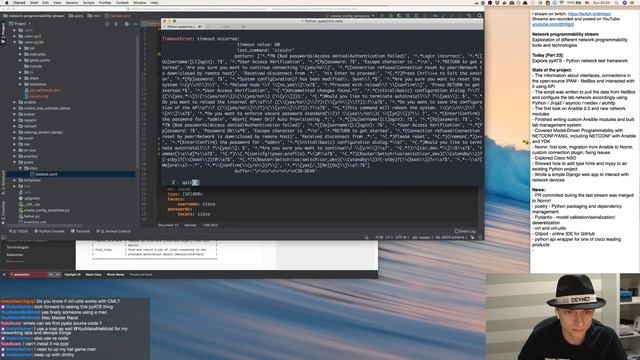Open the Apple menu
640x360 pixels.
tap(7, 2)
